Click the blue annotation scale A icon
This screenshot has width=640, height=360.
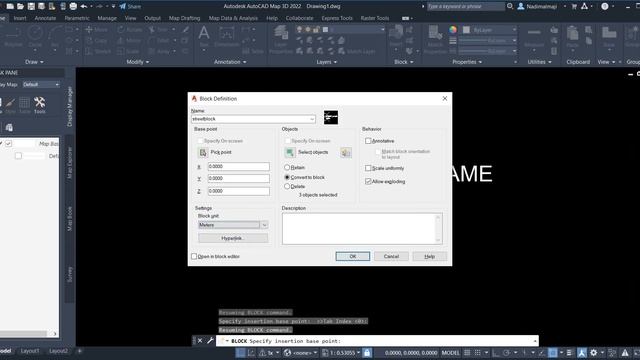click(x=582, y=353)
